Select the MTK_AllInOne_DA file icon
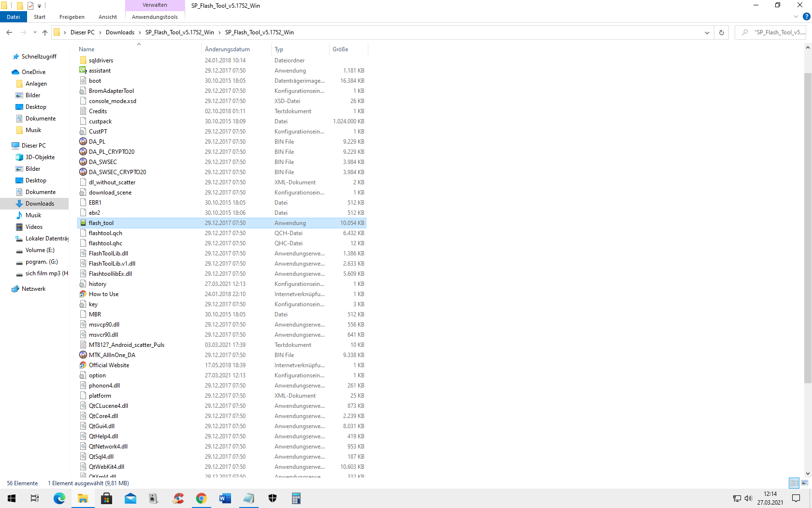Image resolution: width=812 pixels, height=508 pixels. (x=83, y=355)
